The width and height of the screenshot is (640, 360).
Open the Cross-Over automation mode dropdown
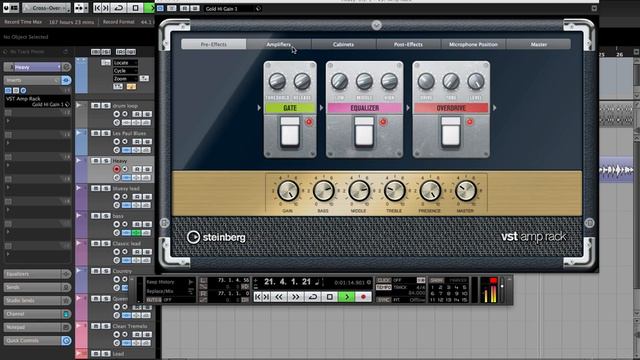click(x=47, y=8)
